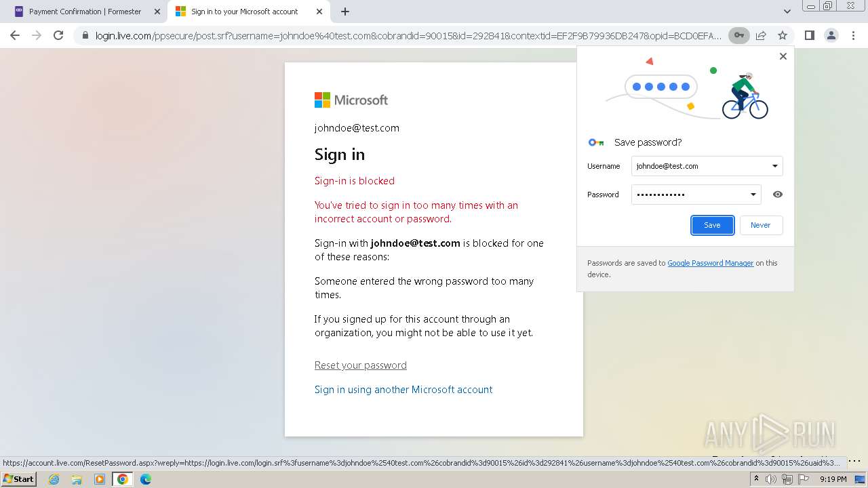The height and width of the screenshot is (488, 868).
Task: Click the Save password? heading
Action: [648, 142]
